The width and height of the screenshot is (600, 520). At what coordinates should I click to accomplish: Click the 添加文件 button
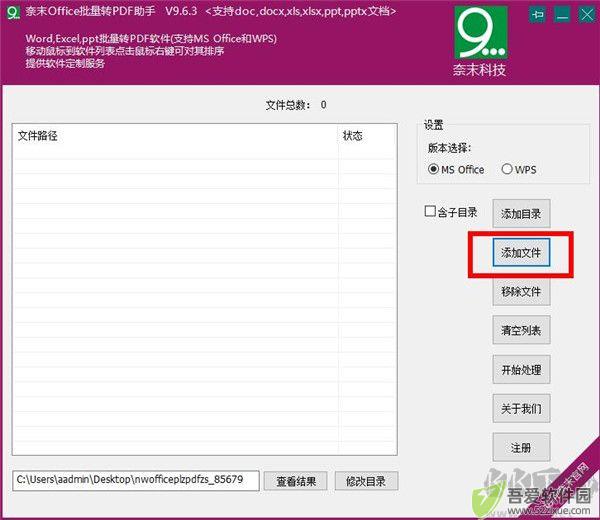coord(521,253)
